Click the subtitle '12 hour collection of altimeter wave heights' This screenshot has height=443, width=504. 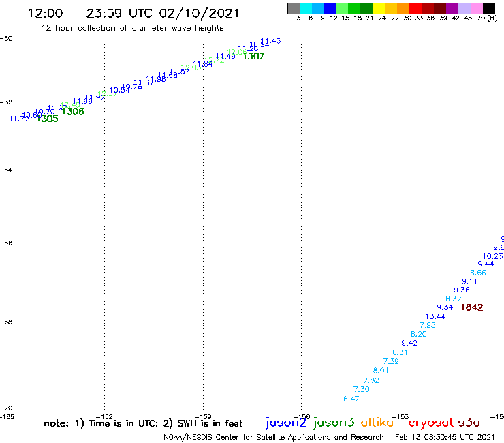click(132, 28)
